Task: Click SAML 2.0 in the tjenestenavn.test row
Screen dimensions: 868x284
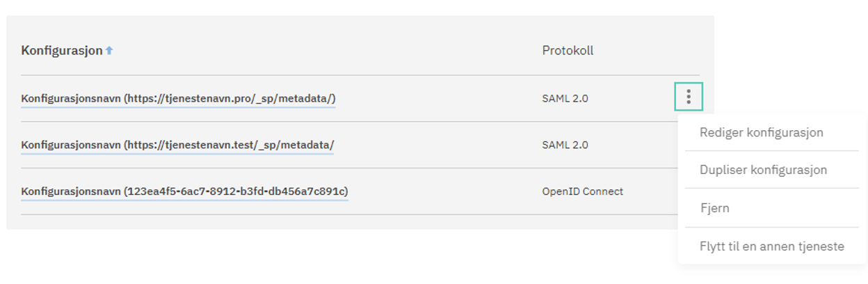Action: 565,145
